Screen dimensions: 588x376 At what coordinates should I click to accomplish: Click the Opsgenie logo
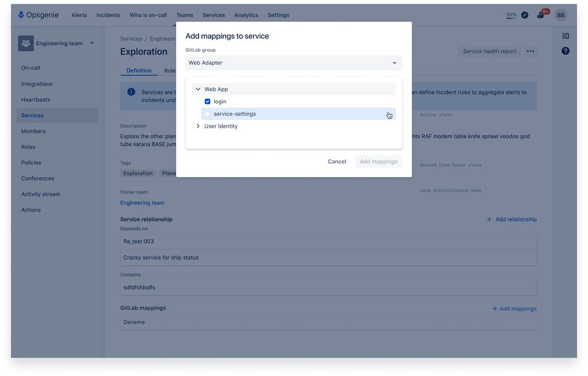38,15
